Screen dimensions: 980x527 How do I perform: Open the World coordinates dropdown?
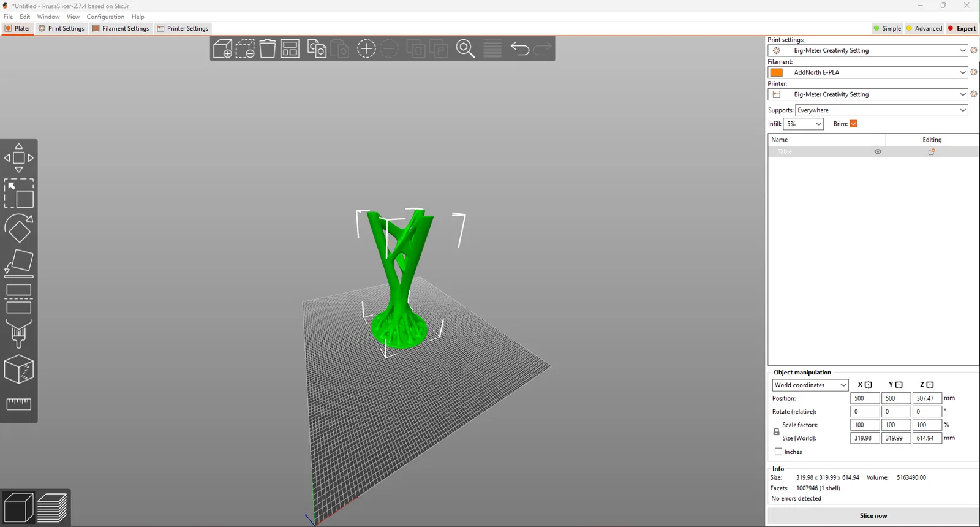(x=810, y=385)
